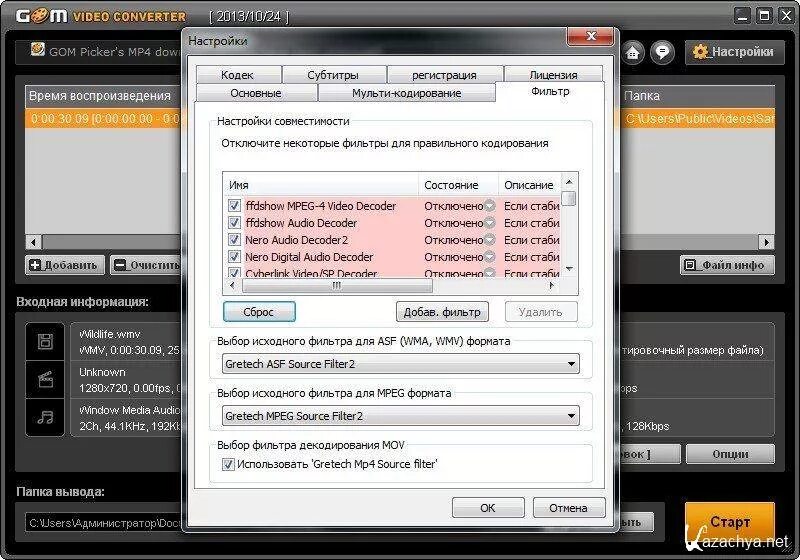Open the Gretech ASF Source Filter2 dropdown
The image size is (800, 560).
click(401, 364)
